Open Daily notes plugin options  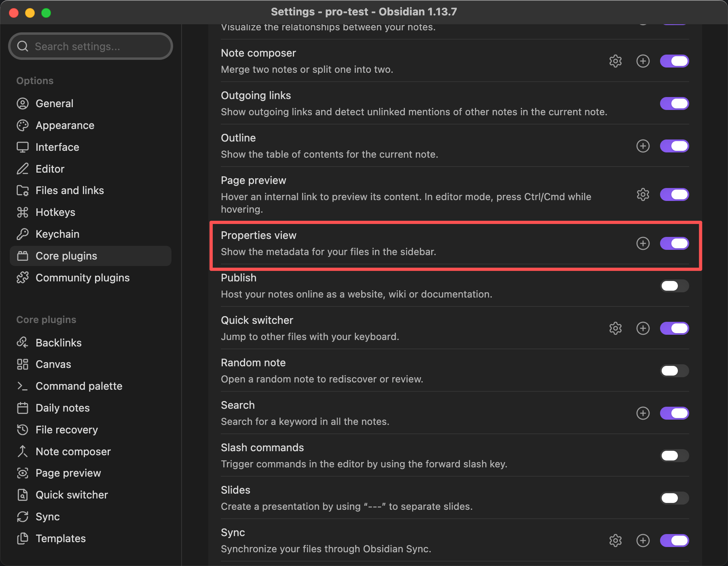pyautogui.click(x=91, y=408)
